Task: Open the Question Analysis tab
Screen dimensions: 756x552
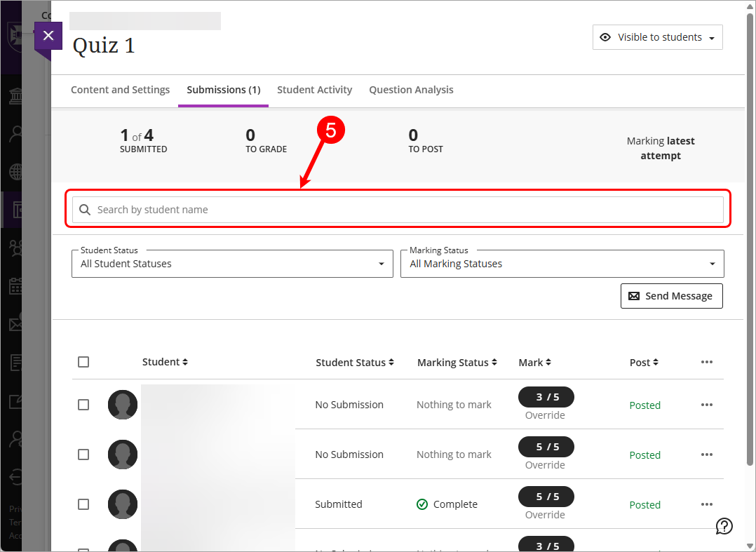Action: pyautogui.click(x=411, y=90)
